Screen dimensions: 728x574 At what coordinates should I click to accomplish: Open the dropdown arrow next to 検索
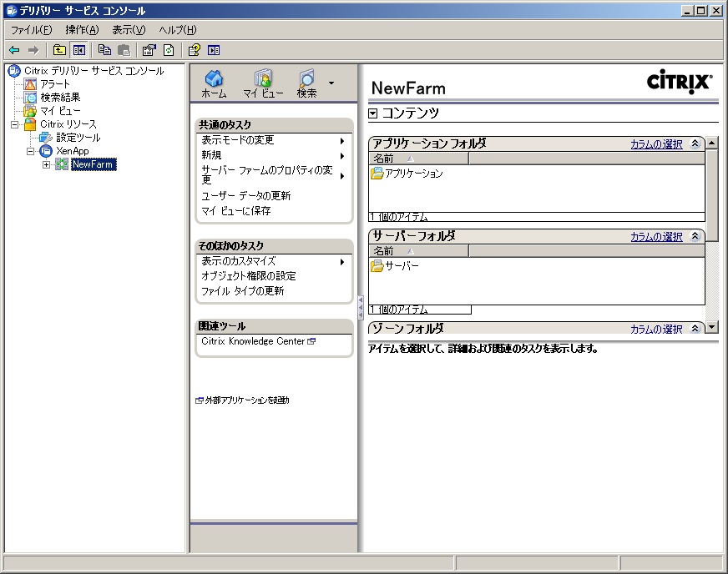point(331,83)
